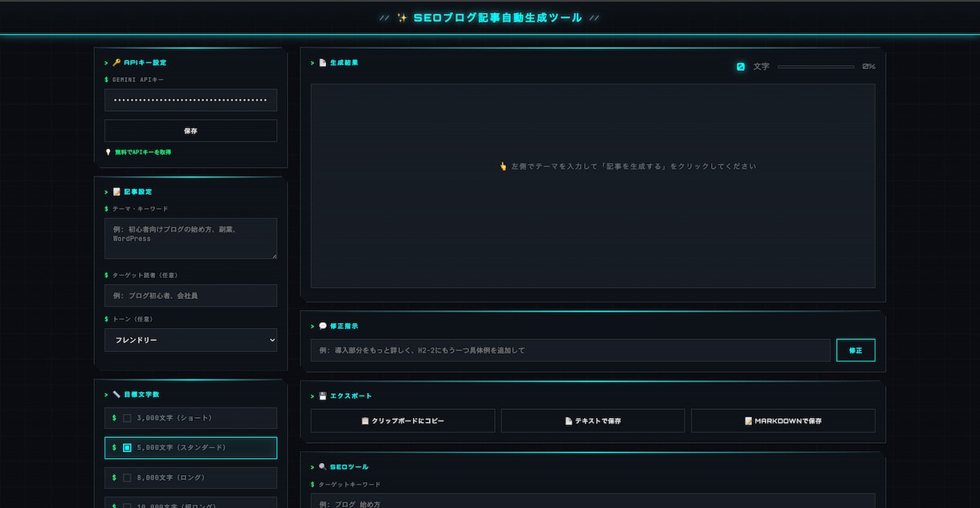This screenshot has height=508, width=980.
Task: Click the エクスポート panel heading
Action: pyautogui.click(x=351, y=396)
